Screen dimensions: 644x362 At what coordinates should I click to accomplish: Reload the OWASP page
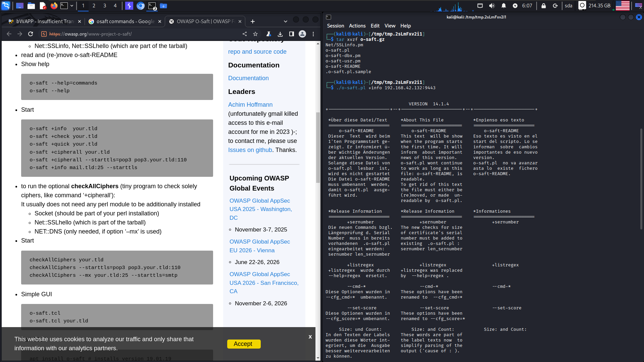[x=31, y=34]
